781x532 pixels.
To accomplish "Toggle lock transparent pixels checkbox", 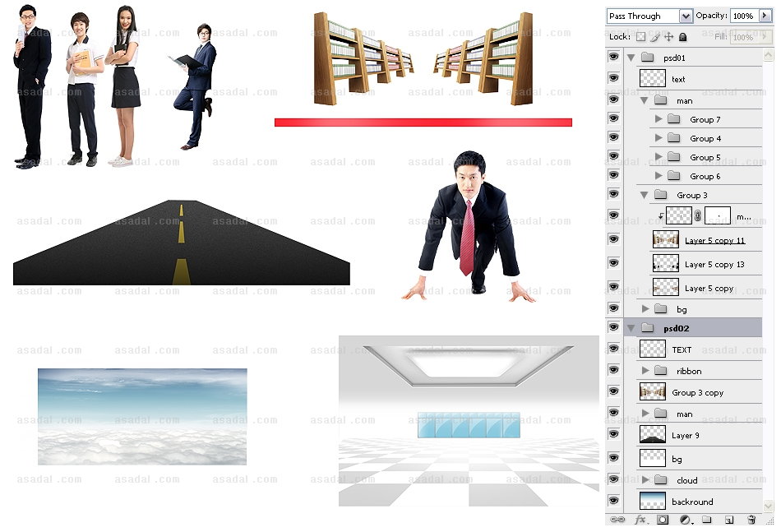I will coord(641,37).
